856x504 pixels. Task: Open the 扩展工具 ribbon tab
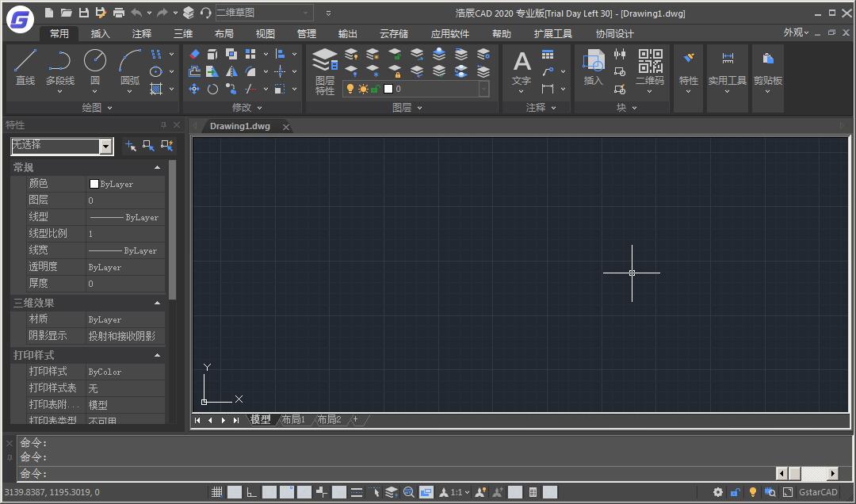552,34
